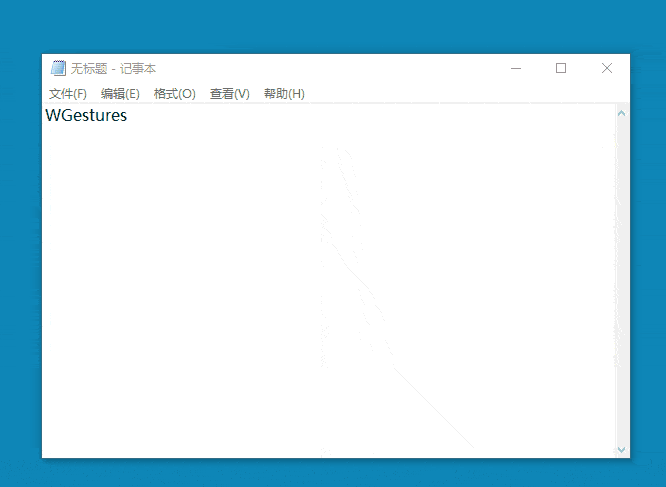Close the Notepad window
Image resolution: width=666 pixels, height=487 pixels.
point(607,68)
